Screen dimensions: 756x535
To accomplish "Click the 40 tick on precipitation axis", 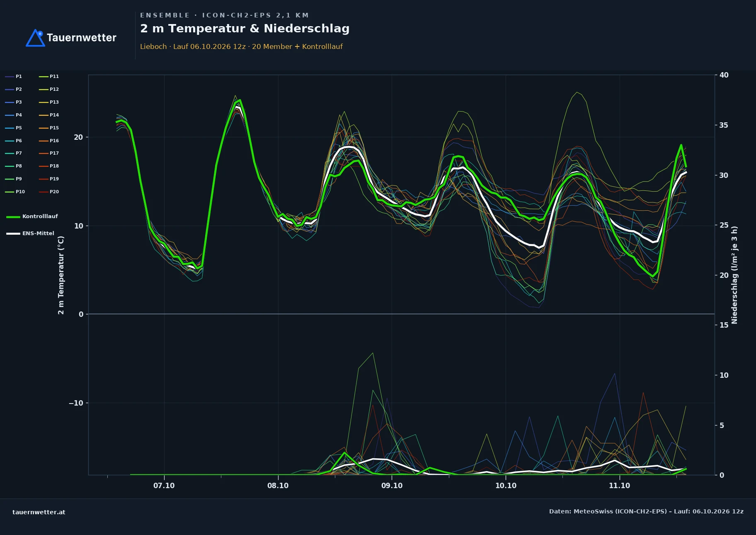I will click(x=724, y=75).
